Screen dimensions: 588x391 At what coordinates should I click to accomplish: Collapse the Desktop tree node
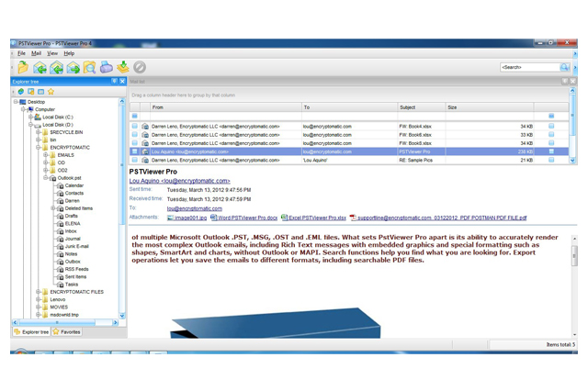coord(16,102)
